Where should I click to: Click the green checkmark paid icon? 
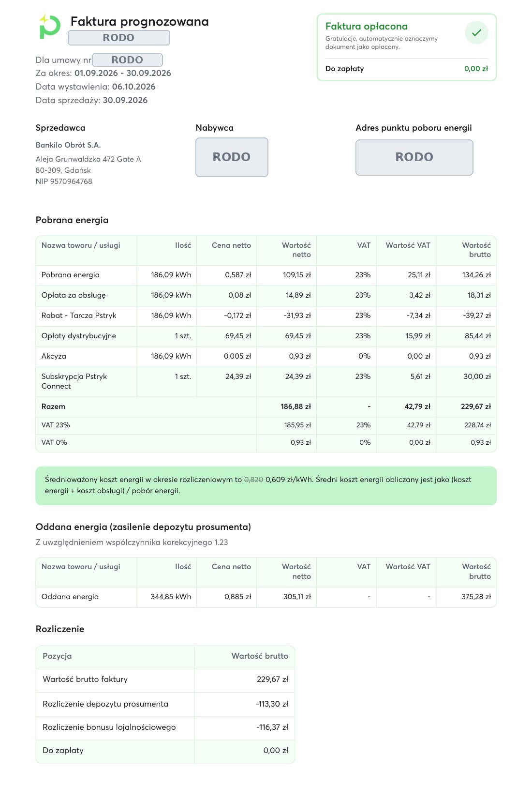(476, 32)
